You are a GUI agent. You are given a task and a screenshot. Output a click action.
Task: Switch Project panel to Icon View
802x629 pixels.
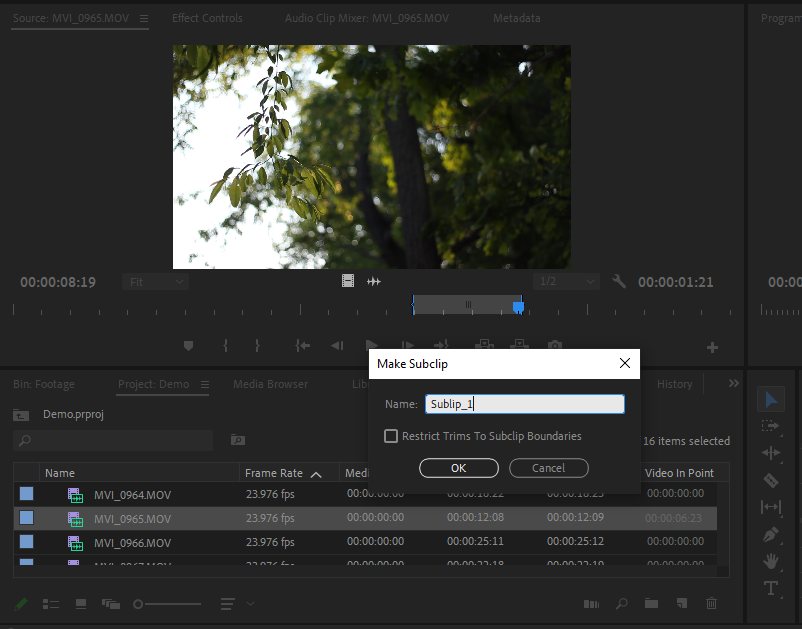(79, 603)
